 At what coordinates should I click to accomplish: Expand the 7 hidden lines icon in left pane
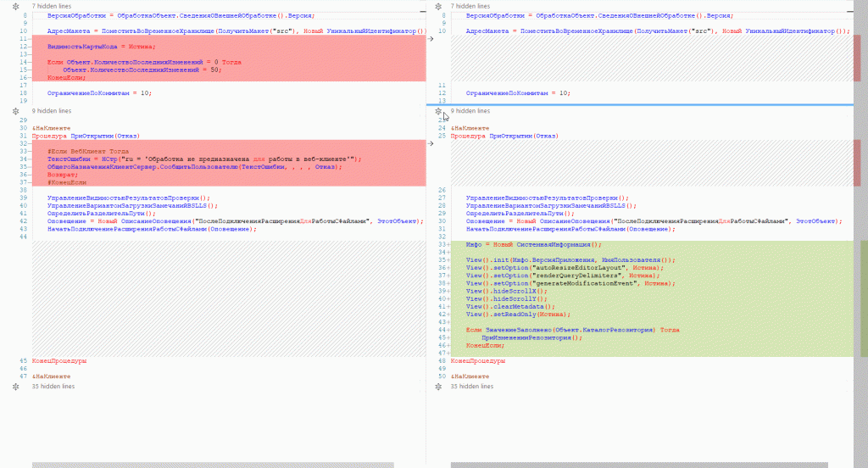[x=15, y=6]
